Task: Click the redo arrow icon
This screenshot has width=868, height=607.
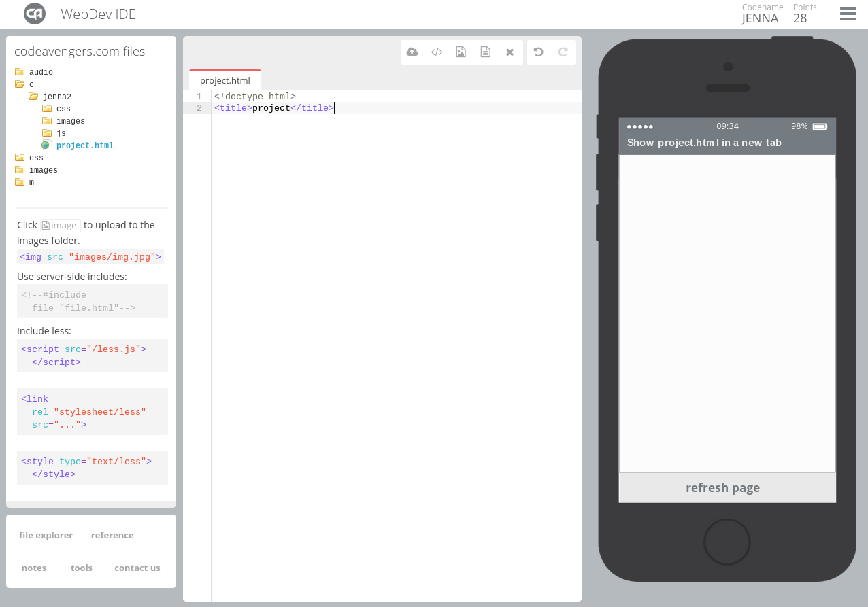Action: pyautogui.click(x=563, y=52)
